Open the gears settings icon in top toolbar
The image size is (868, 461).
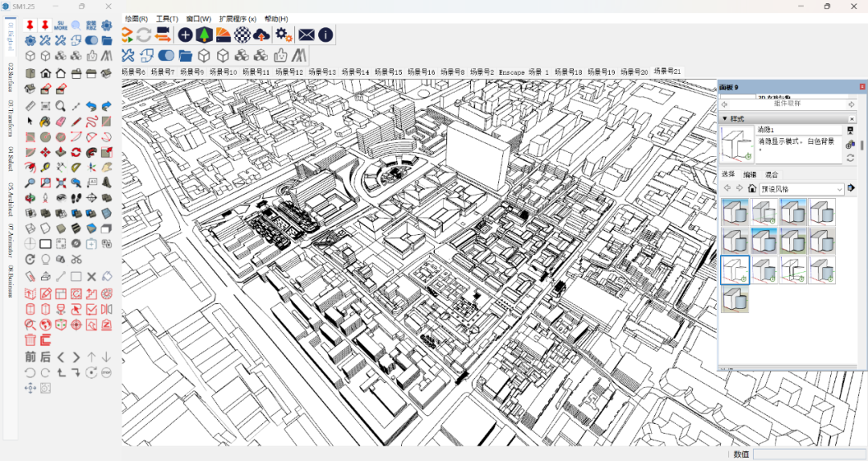click(x=284, y=35)
